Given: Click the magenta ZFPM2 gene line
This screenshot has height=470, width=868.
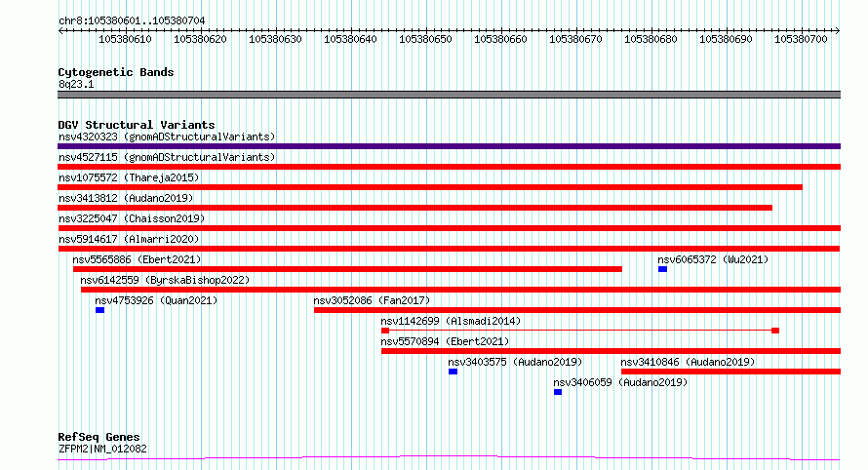Looking at the screenshot, I should coord(449,458).
